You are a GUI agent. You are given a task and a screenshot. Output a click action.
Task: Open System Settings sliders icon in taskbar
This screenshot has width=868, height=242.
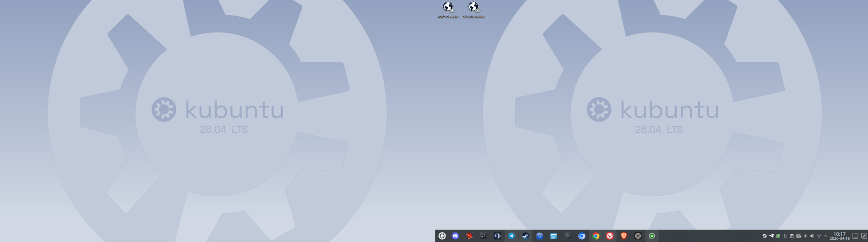click(x=483, y=236)
